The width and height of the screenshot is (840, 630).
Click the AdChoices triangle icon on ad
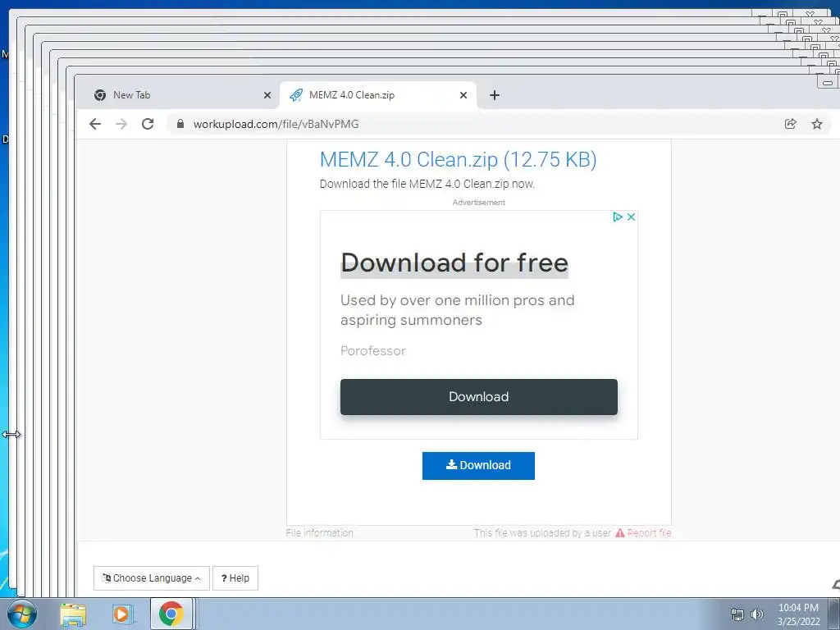pyautogui.click(x=618, y=217)
